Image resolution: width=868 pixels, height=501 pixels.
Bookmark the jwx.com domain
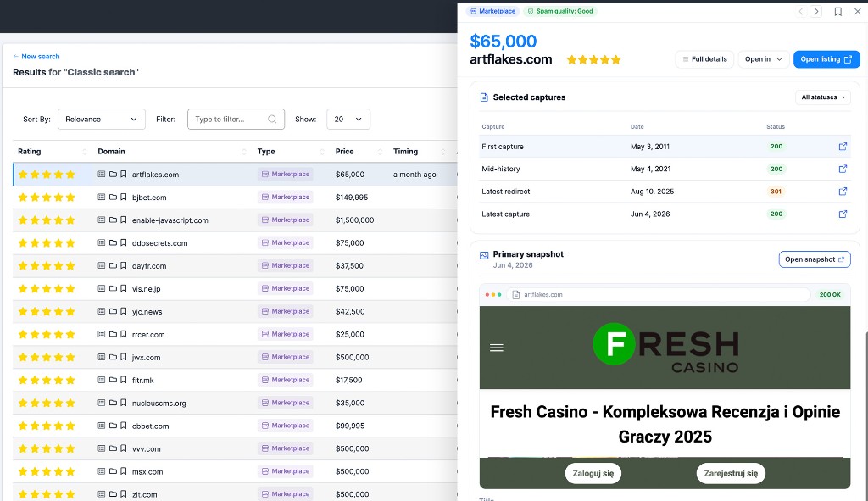click(x=124, y=357)
